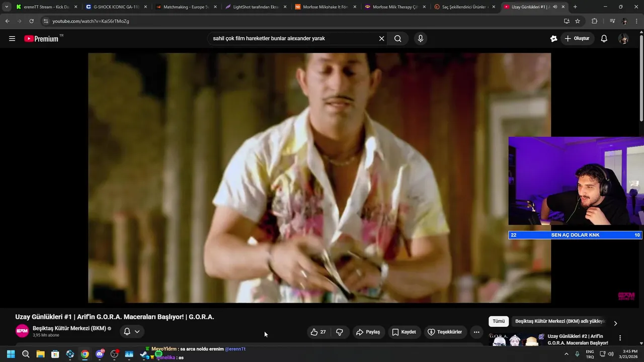
Task: Switch to erennTT Stream Kick tab
Action: tap(47, 7)
